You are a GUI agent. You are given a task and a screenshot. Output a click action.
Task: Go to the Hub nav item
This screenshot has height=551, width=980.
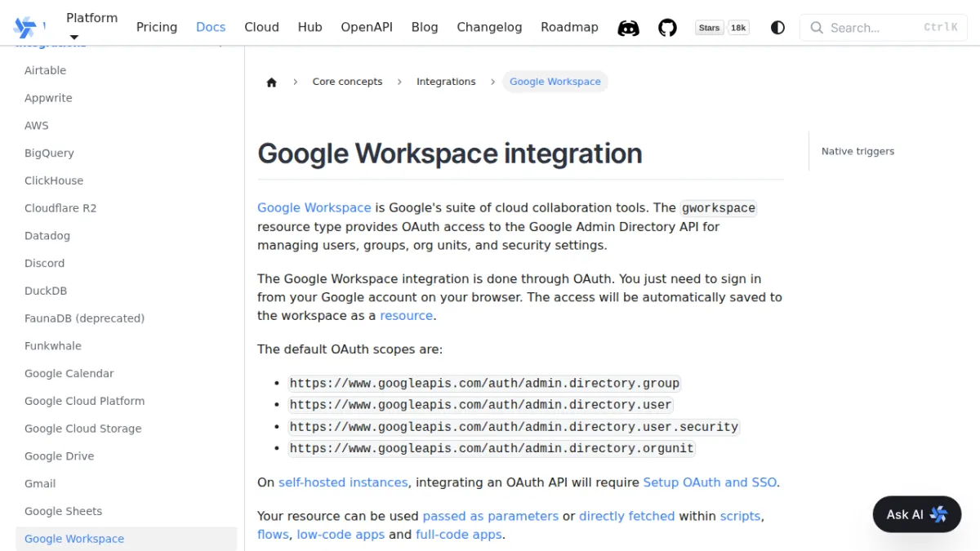[310, 27]
